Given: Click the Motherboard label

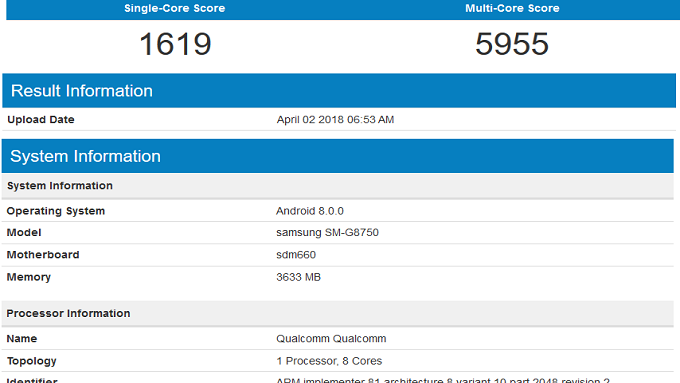Looking at the screenshot, I should point(43,255).
